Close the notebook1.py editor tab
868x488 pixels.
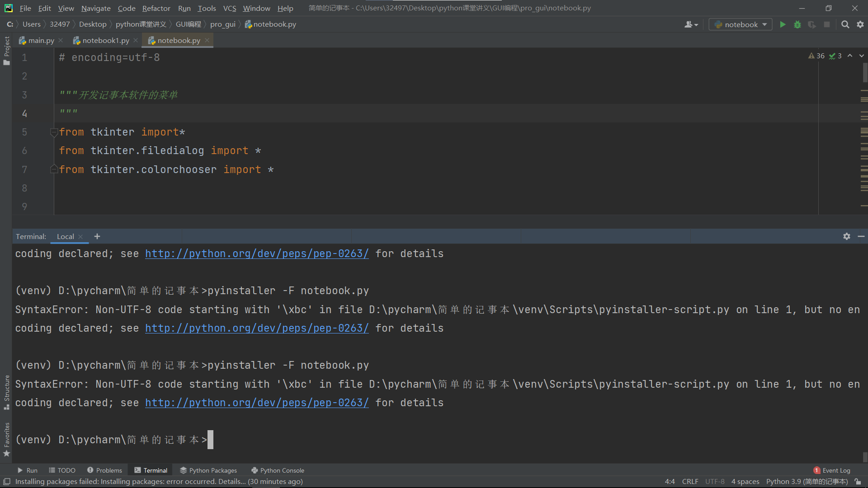click(x=136, y=40)
